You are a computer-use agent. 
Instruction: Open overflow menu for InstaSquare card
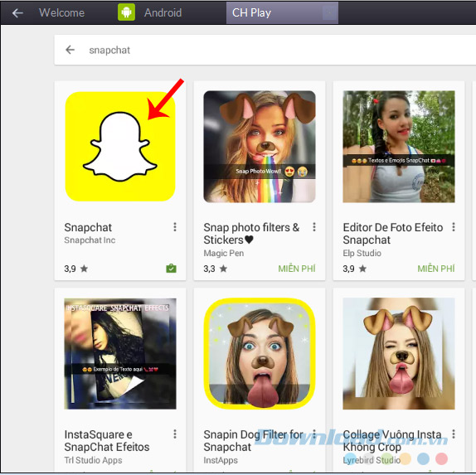(175, 434)
